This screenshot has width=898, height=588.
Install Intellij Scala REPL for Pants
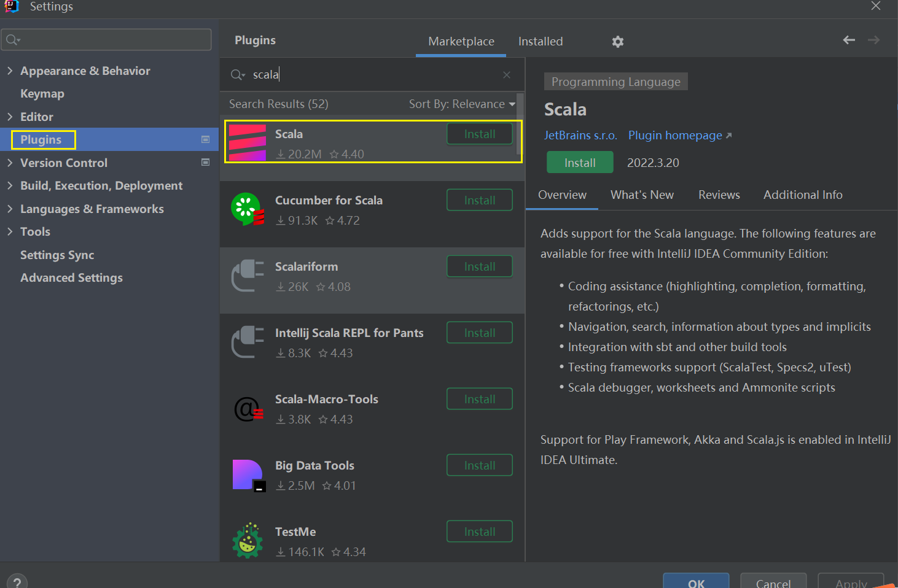pyautogui.click(x=480, y=333)
